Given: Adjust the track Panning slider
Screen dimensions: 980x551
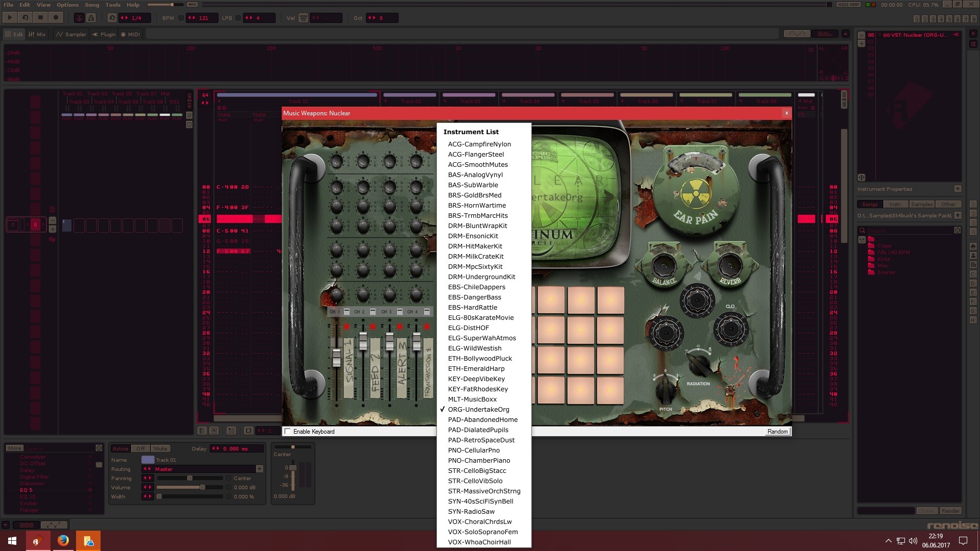Looking at the screenshot, I should click(190, 478).
